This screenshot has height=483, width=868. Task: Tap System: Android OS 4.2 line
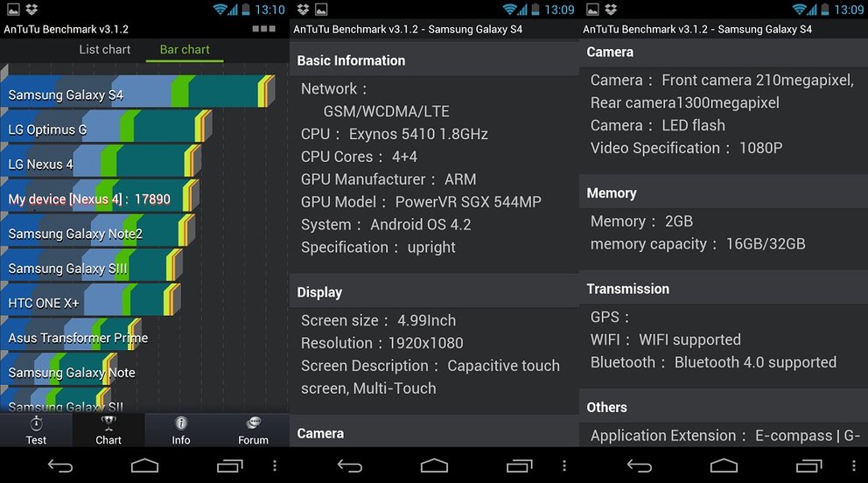pyautogui.click(x=386, y=225)
